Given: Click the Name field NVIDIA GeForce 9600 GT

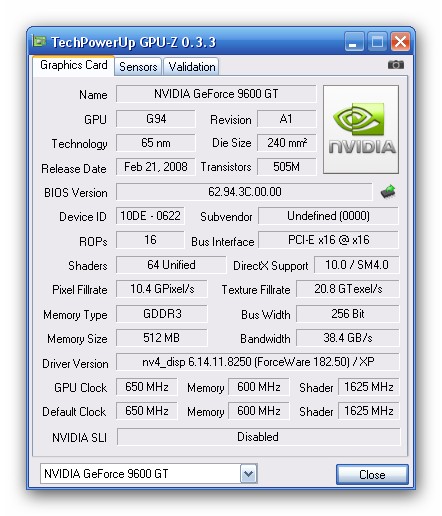Looking at the screenshot, I should [216, 94].
